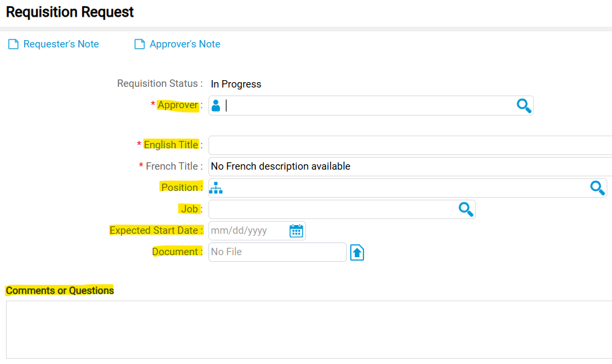The image size is (612, 364).
Task: Click the No File document field
Action: [277, 252]
